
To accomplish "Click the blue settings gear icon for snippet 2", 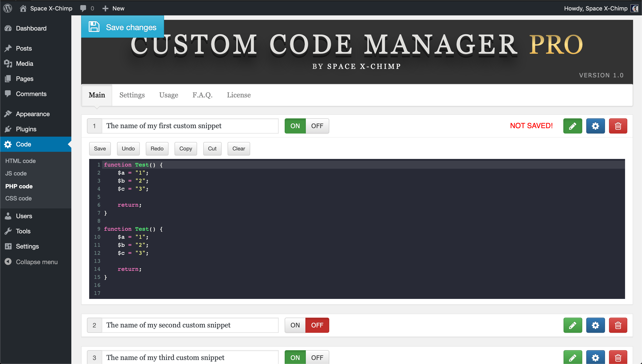I will point(596,325).
